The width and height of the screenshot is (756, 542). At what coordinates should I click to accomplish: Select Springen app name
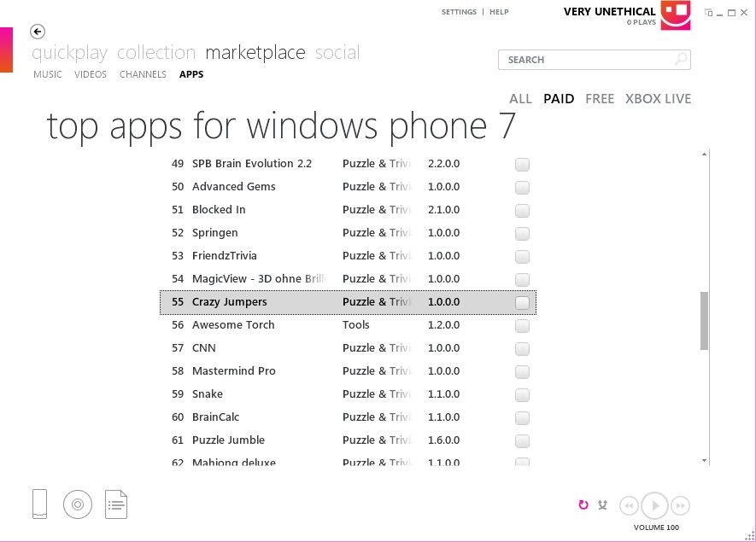click(214, 233)
